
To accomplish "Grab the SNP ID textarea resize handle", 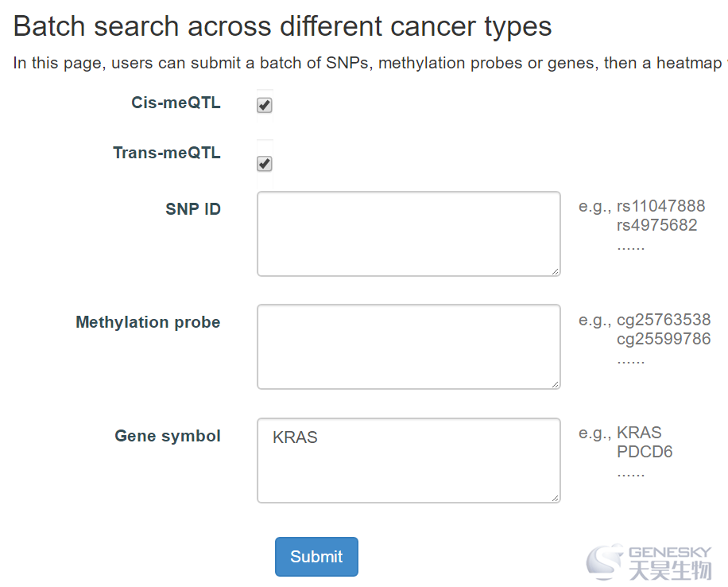I will pos(556,271).
